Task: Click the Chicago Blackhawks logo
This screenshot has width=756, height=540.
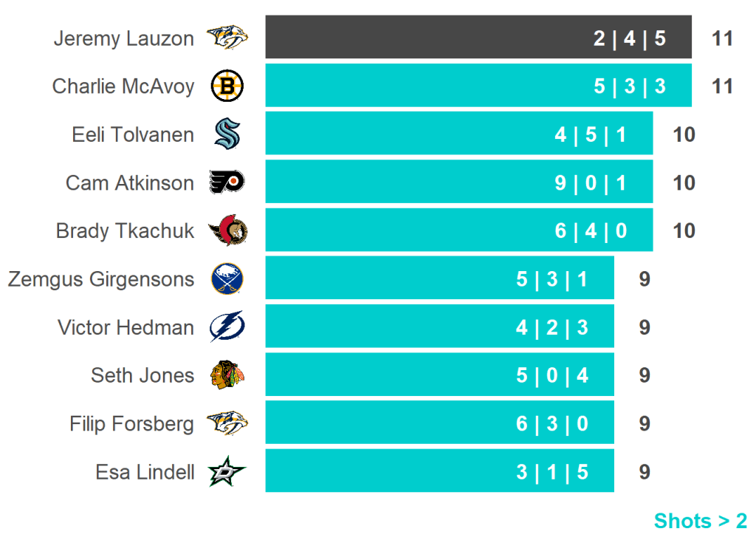Action: 227,375
